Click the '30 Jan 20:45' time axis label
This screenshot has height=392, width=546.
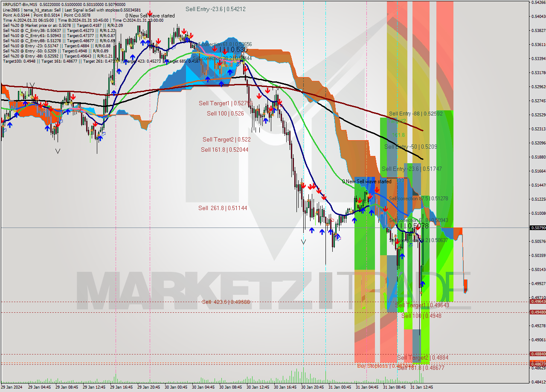[311, 387]
